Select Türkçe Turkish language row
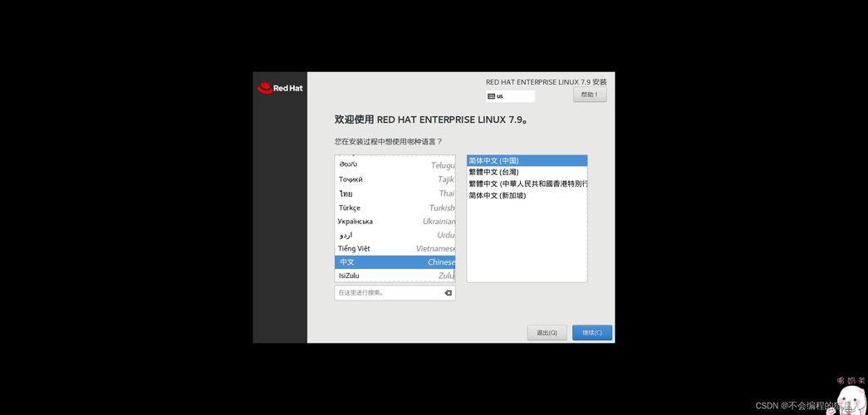This screenshot has width=868, height=415. click(395, 207)
